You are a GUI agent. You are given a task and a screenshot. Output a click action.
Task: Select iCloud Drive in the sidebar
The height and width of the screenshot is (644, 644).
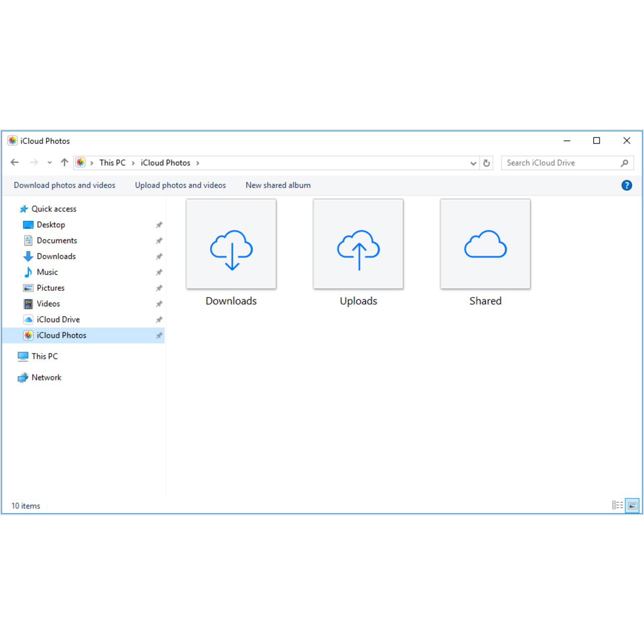click(x=58, y=319)
